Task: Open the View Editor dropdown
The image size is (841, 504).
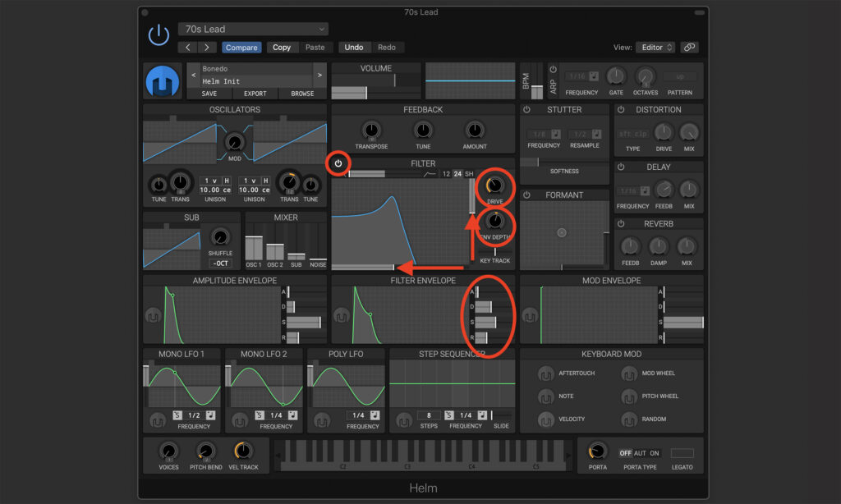Action: 655,47
